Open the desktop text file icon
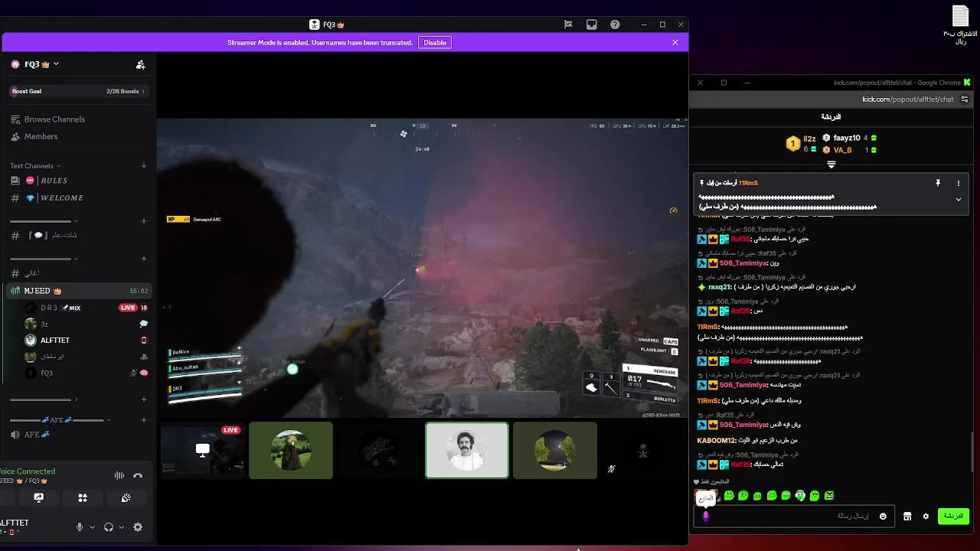This screenshot has width=980, height=551. 960,23
